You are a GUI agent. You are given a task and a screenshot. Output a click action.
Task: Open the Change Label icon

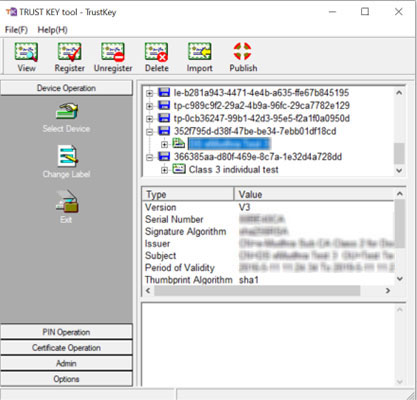point(67,156)
